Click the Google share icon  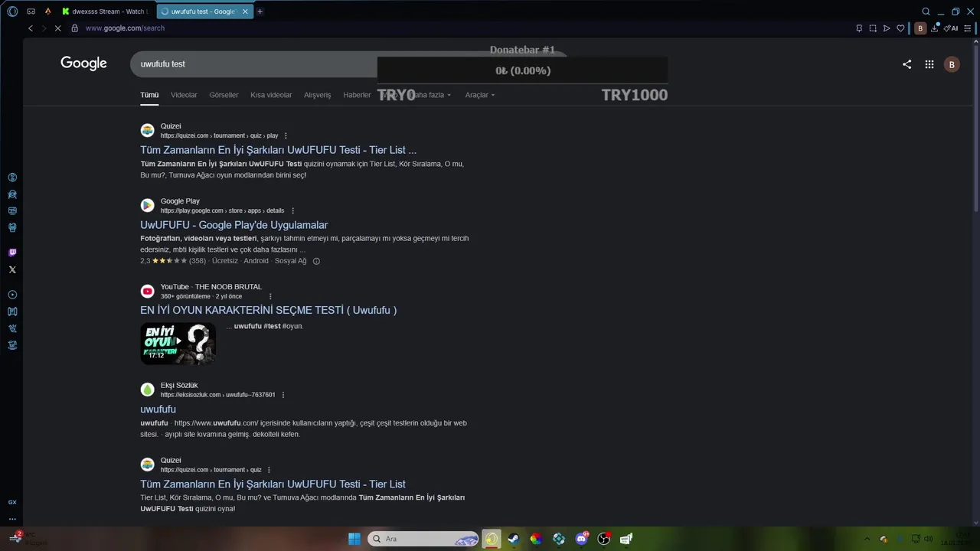pyautogui.click(x=906, y=64)
